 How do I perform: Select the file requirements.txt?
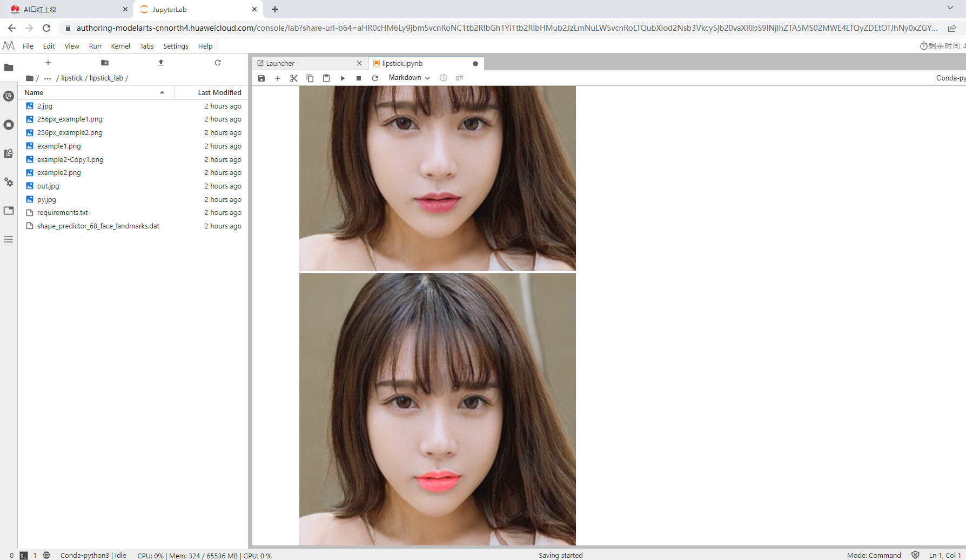pos(133,213)
